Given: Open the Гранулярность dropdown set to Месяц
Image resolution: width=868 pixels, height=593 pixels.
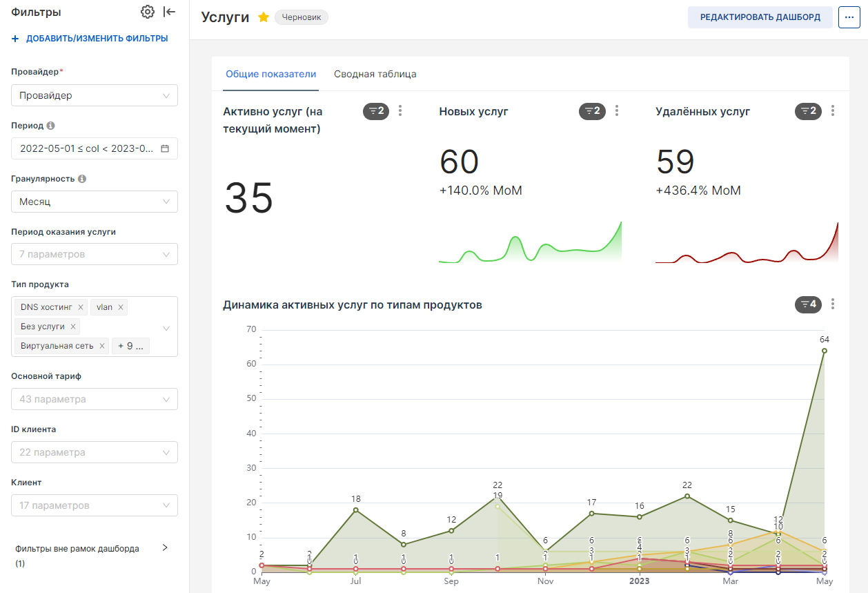Looking at the screenshot, I should point(95,202).
